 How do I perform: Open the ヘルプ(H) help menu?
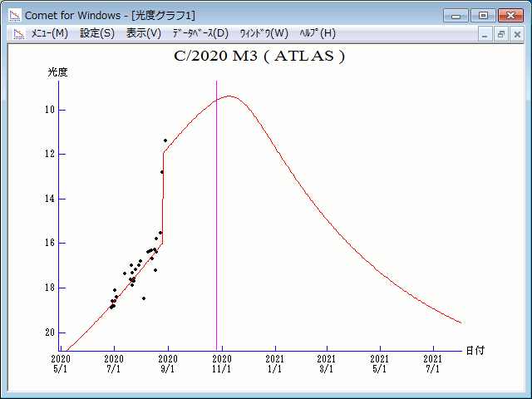click(x=317, y=33)
